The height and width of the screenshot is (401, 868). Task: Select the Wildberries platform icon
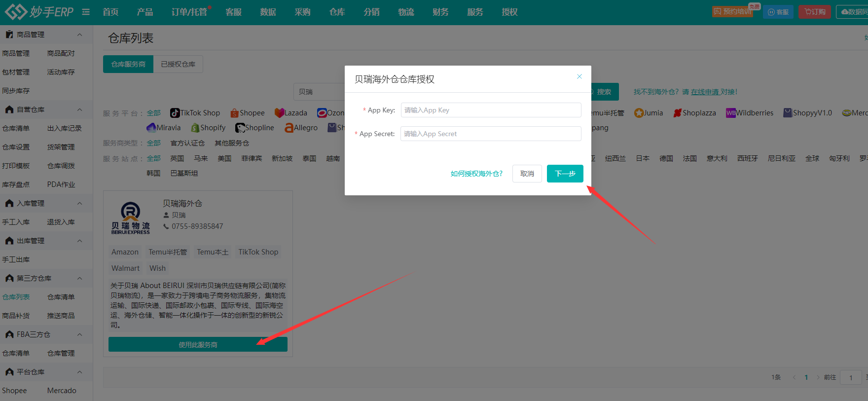[x=731, y=113]
